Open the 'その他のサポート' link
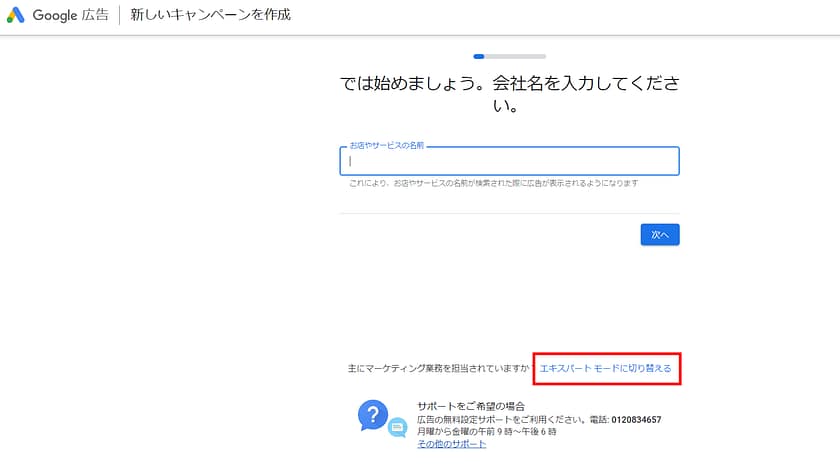The height and width of the screenshot is (464, 840). click(452, 444)
